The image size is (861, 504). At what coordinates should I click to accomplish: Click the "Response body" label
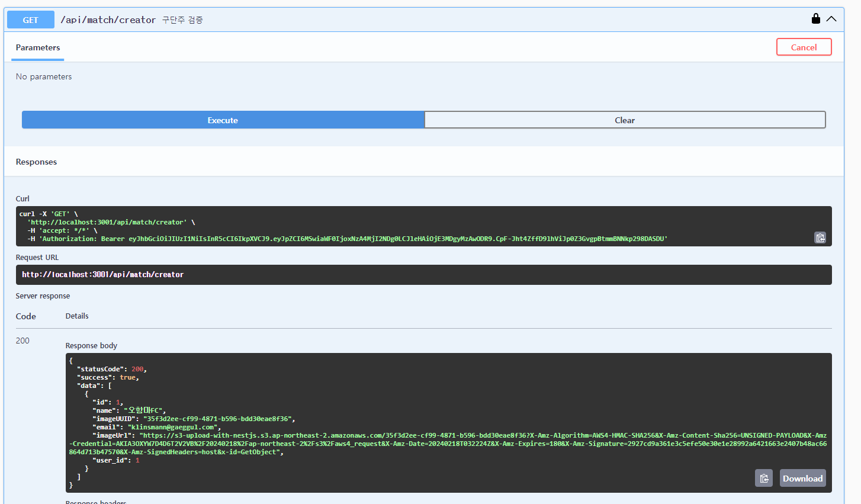pos(91,345)
